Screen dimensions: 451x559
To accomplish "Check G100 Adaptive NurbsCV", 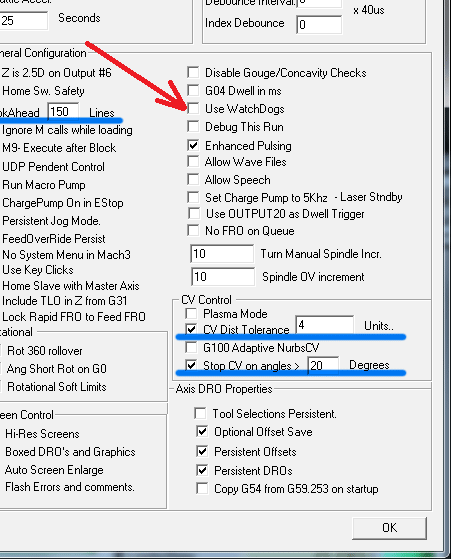I will pos(191,347).
